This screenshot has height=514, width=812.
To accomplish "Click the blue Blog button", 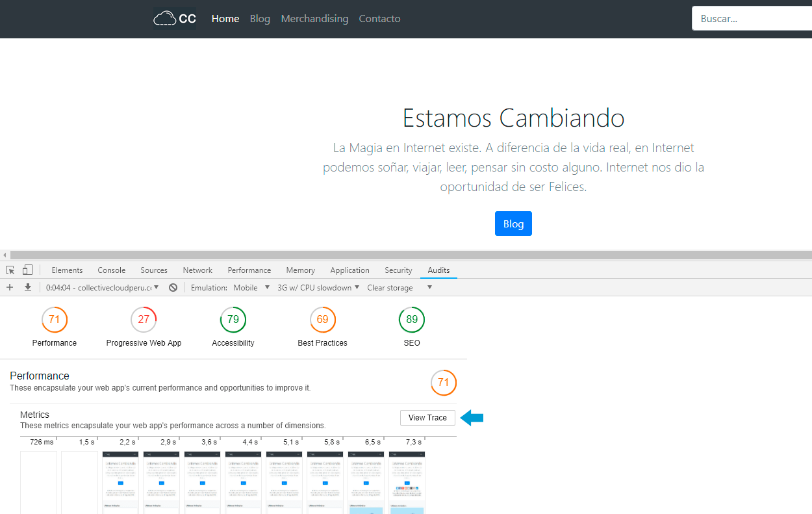I will click(513, 224).
